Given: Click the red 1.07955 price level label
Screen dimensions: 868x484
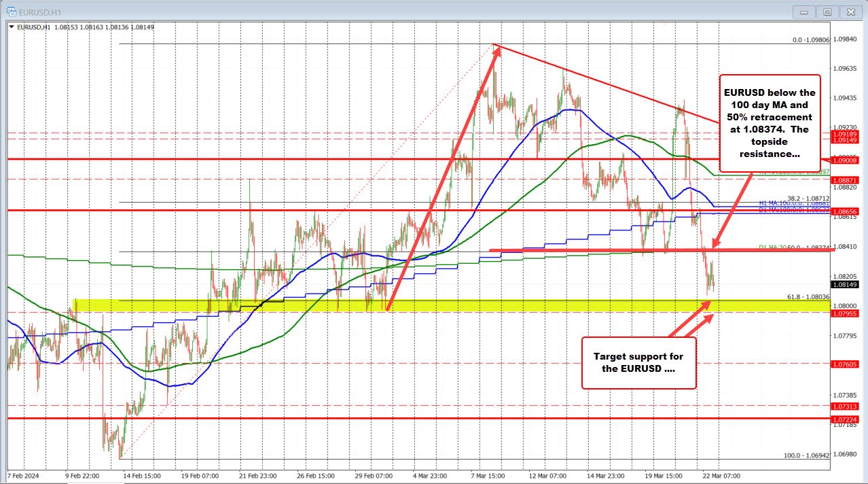Looking at the screenshot, I should click(x=844, y=313).
